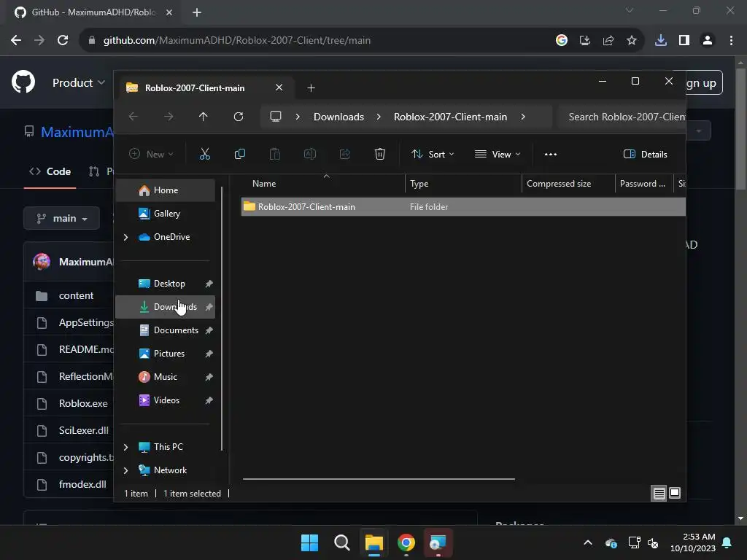Switch to details list view icon
Image resolution: width=747 pixels, height=560 pixels.
[x=659, y=493]
